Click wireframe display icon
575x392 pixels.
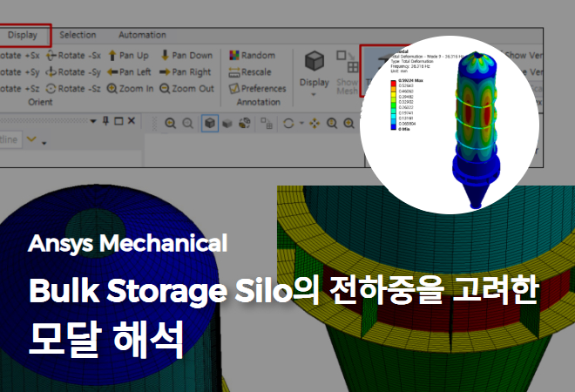(x=245, y=123)
